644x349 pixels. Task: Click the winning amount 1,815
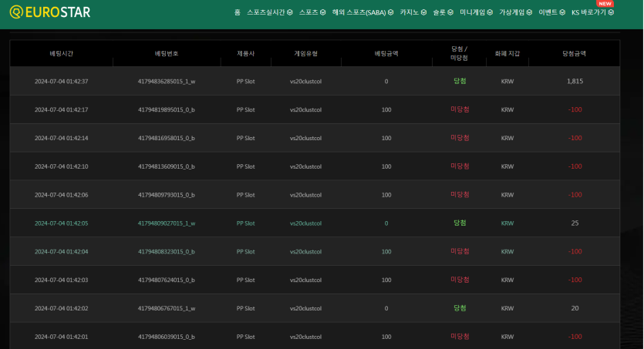(575, 81)
